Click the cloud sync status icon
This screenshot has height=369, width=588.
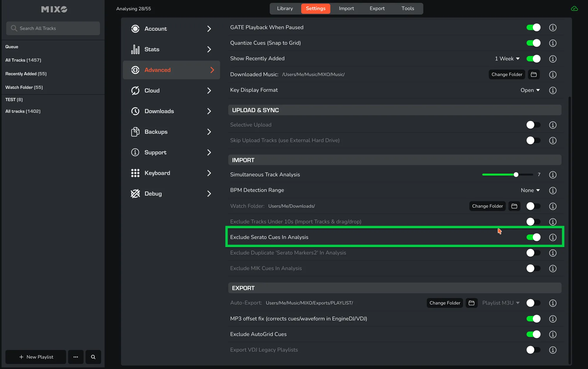pos(574,9)
